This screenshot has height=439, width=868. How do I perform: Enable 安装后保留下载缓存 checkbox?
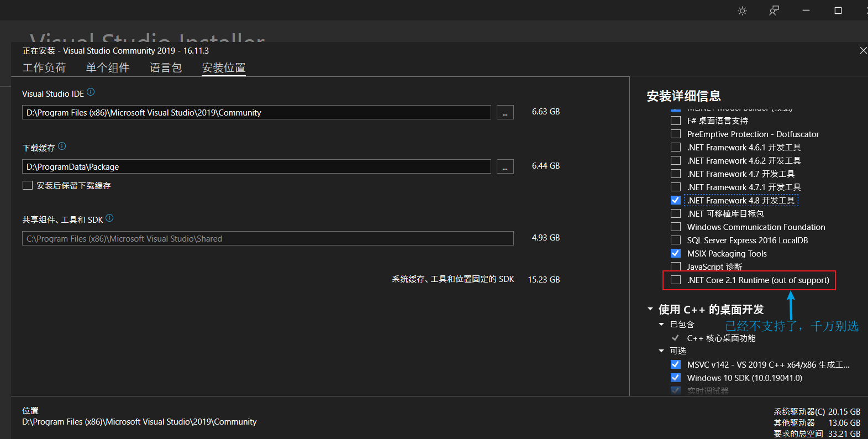(28, 185)
